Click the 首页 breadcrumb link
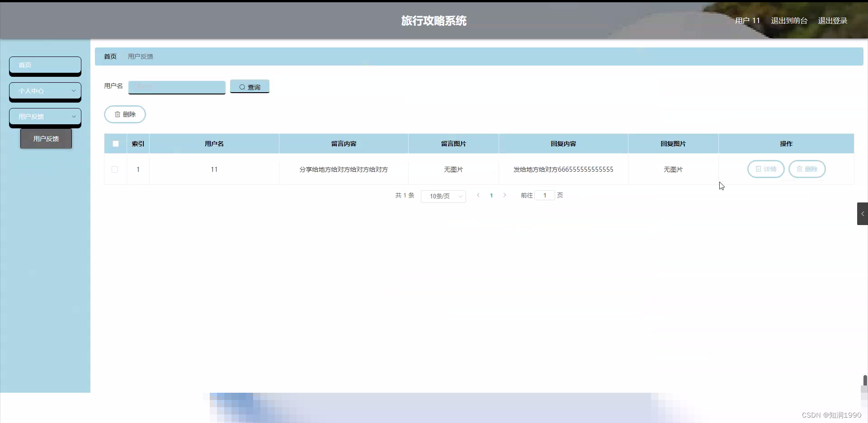This screenshot has height=423, width=868. (x=109, y=56)
